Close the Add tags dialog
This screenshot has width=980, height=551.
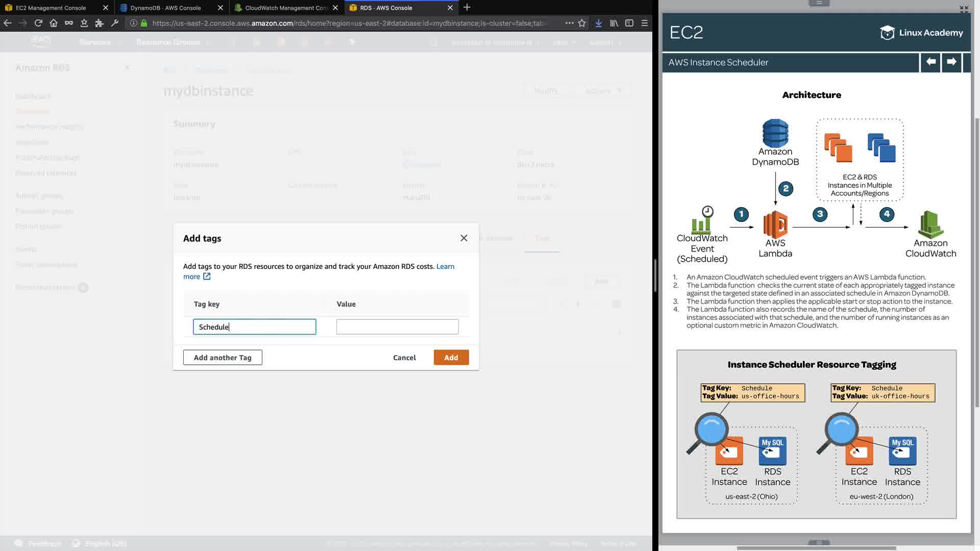[x=463, y=238]
